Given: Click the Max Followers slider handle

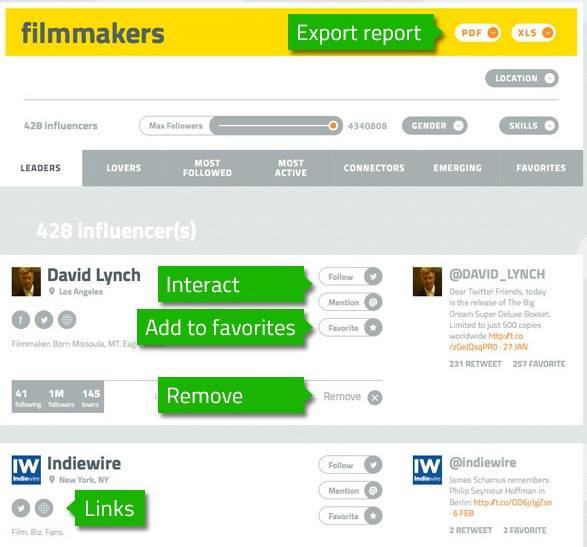Looking at the screenshot, I should (332, 126).
